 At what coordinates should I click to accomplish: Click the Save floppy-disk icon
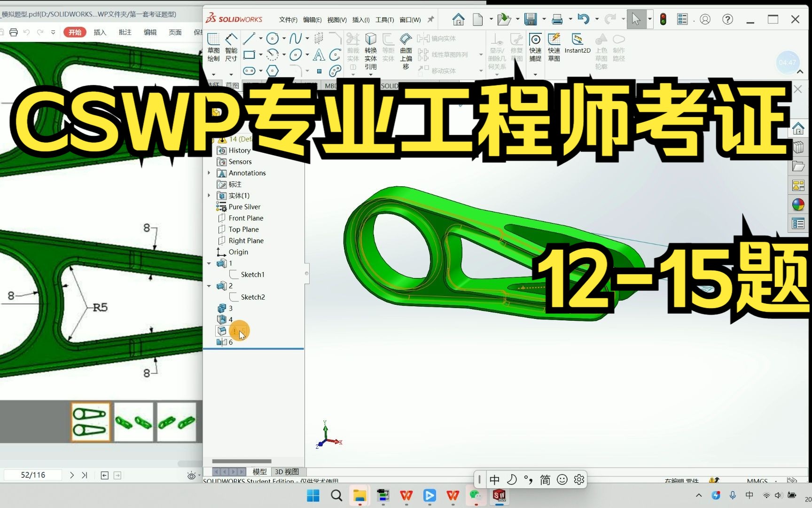(531, 19)
